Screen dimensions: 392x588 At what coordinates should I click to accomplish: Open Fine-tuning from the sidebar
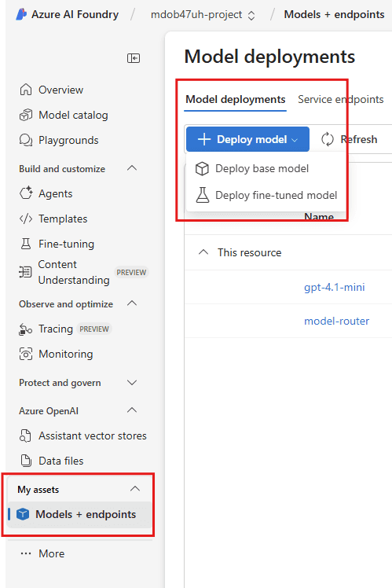[x=66, y=244]
